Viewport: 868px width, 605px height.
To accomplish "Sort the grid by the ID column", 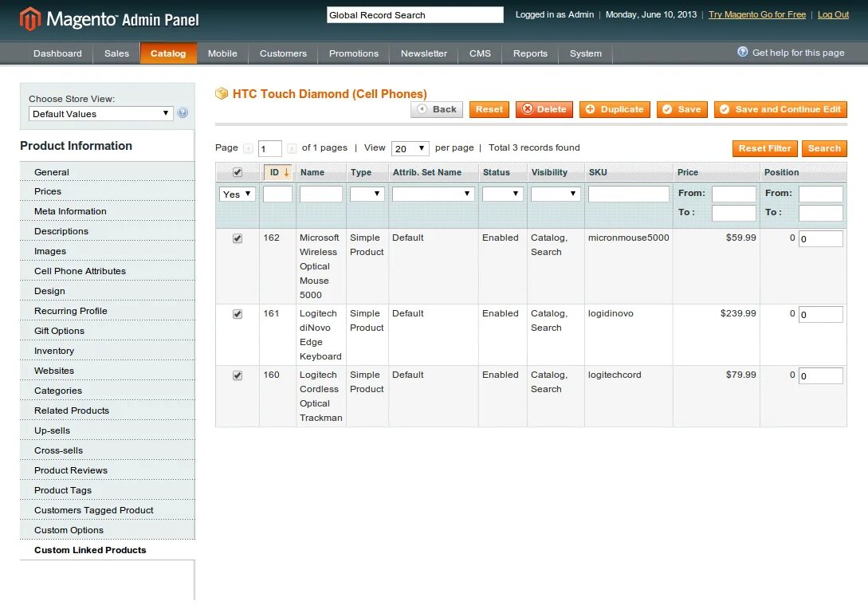I will point(275,171).
